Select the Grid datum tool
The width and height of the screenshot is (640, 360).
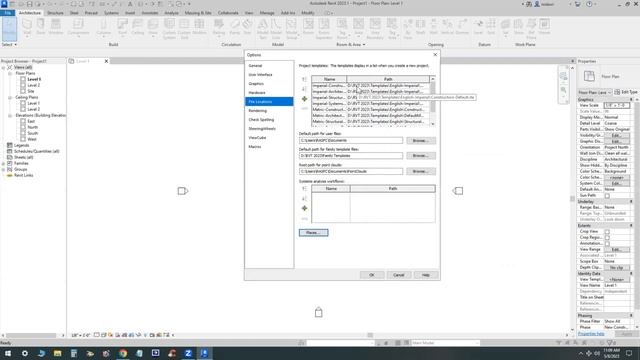491,27
